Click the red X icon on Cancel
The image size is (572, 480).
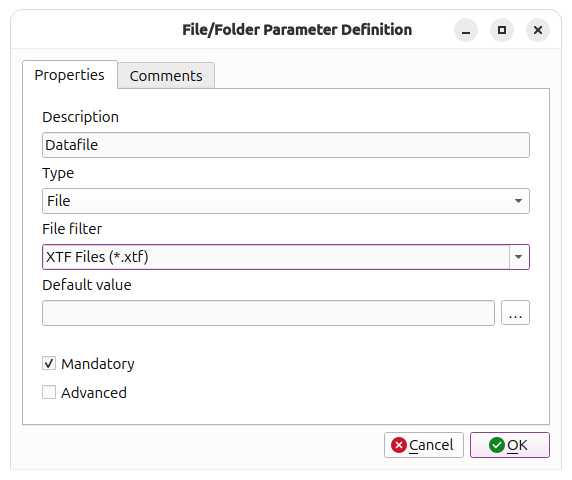point(399,445)
